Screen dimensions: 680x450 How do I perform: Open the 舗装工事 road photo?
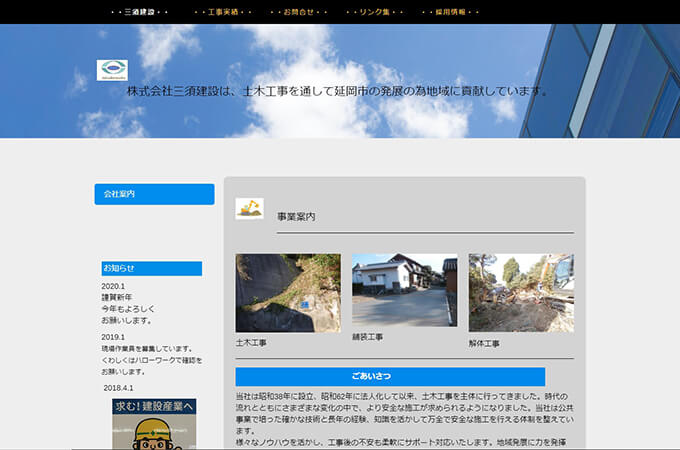405,290
